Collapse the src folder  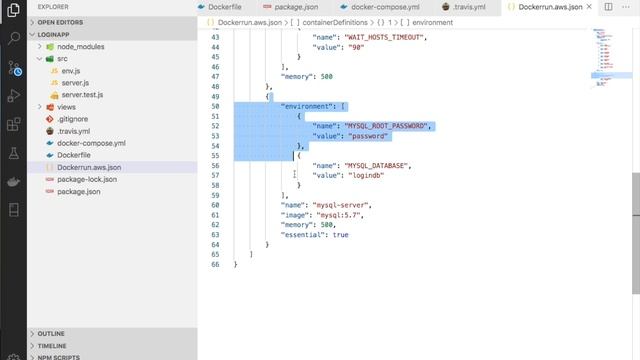coord(62,59)
